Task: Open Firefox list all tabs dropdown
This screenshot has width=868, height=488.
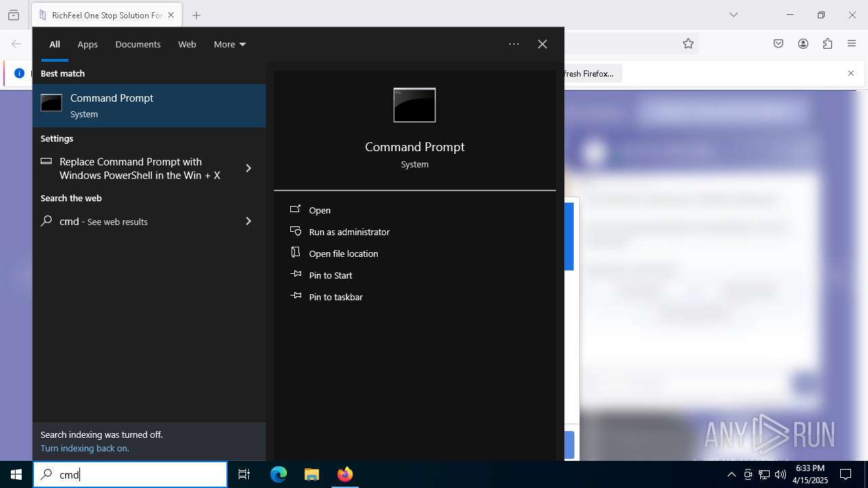Action: coord(734,15)
